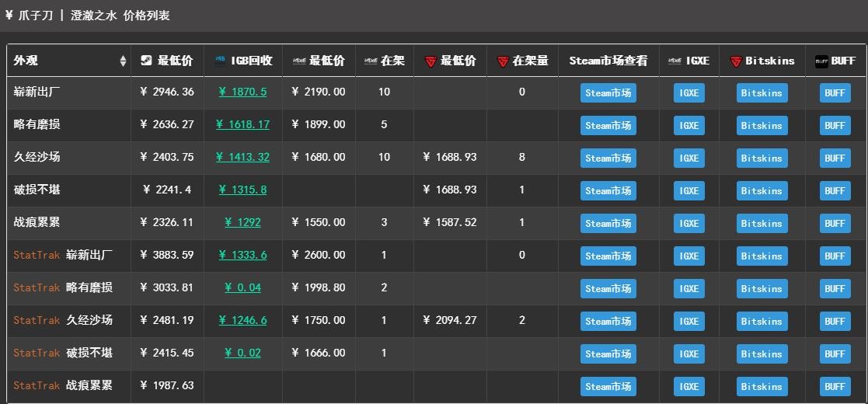868x404 pixels.
Task: Select Steam price ¥ 1987.63 cell
Action: pos(167,385)
